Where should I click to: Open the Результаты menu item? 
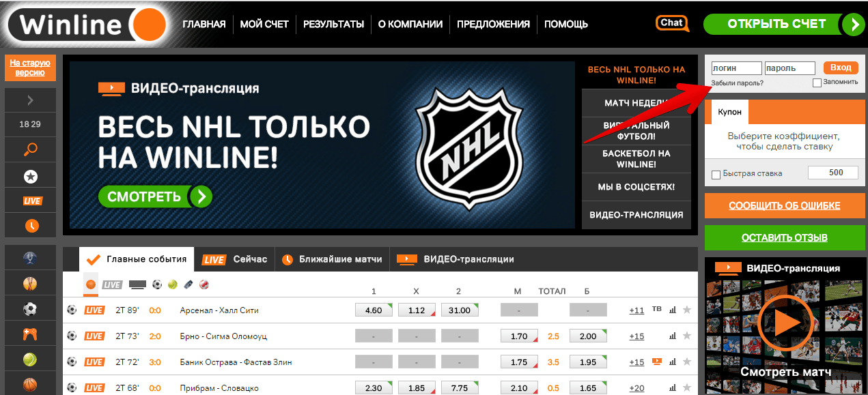[333, 25]
